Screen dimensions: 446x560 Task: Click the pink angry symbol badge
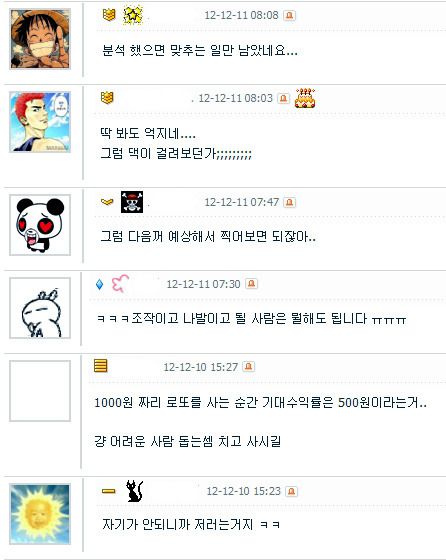pyautogui.click(x=120, y=284)
